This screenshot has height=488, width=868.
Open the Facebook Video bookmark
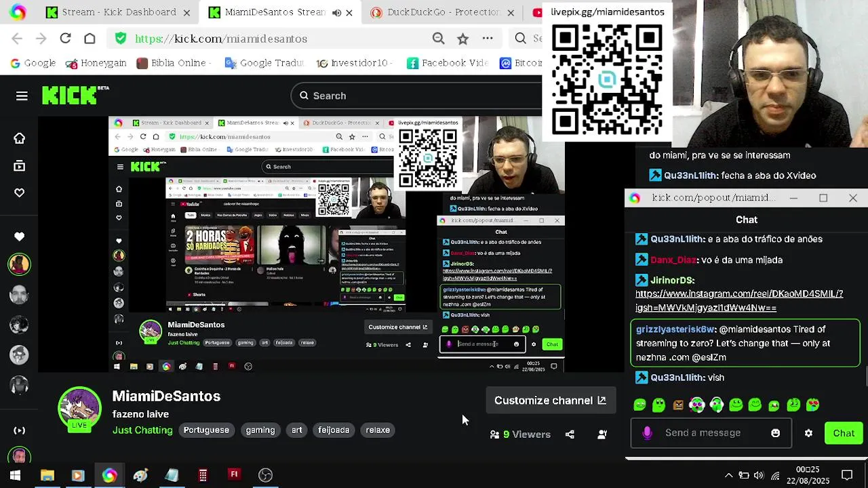pyautogui.click(x=447, y=63)
